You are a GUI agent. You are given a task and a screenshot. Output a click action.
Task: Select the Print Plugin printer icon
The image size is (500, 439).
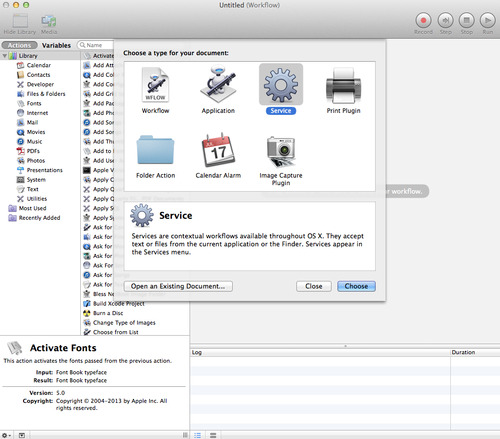point(343,85)
